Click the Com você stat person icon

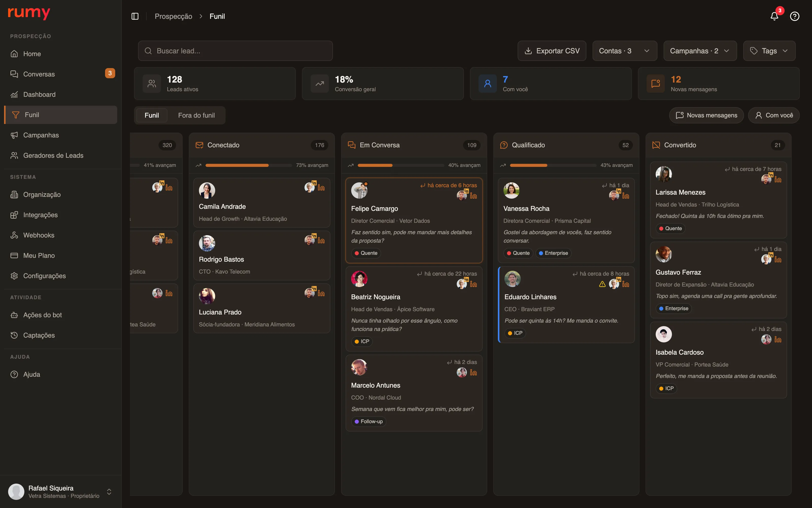pyautogui.click(x=487, y=83)
